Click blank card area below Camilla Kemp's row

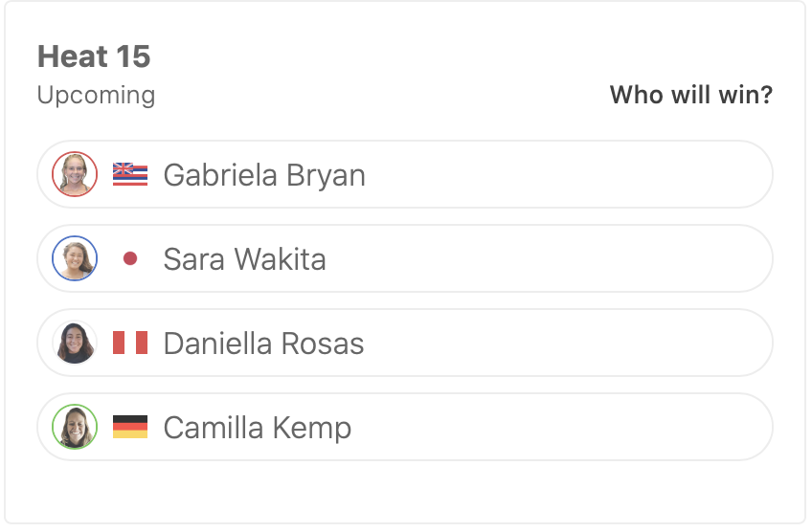[404, 492]
